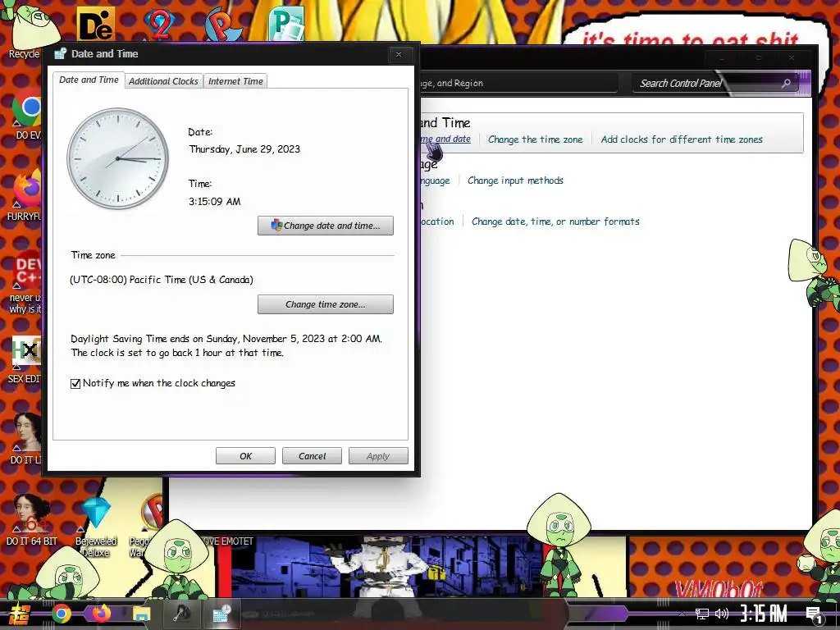Close the Date and Time dialog
840x630 pixels.
pyautogui.click(x=399, y=55)
